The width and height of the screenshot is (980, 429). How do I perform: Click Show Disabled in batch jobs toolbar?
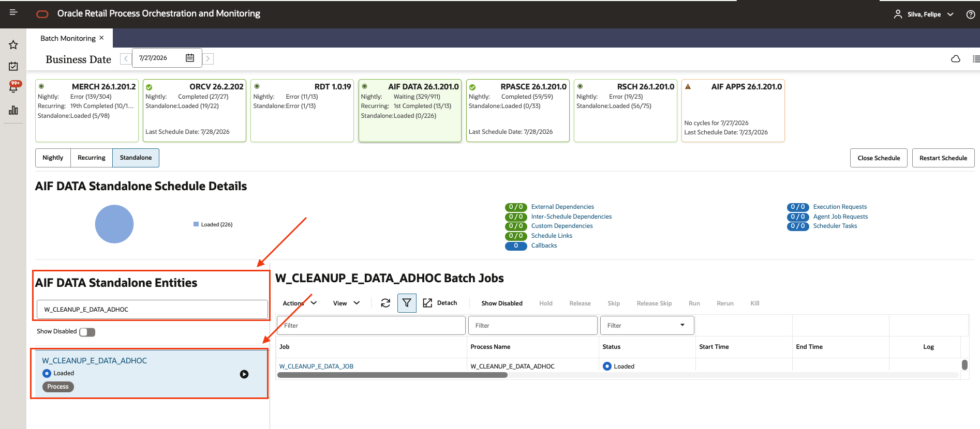[502, 303]
